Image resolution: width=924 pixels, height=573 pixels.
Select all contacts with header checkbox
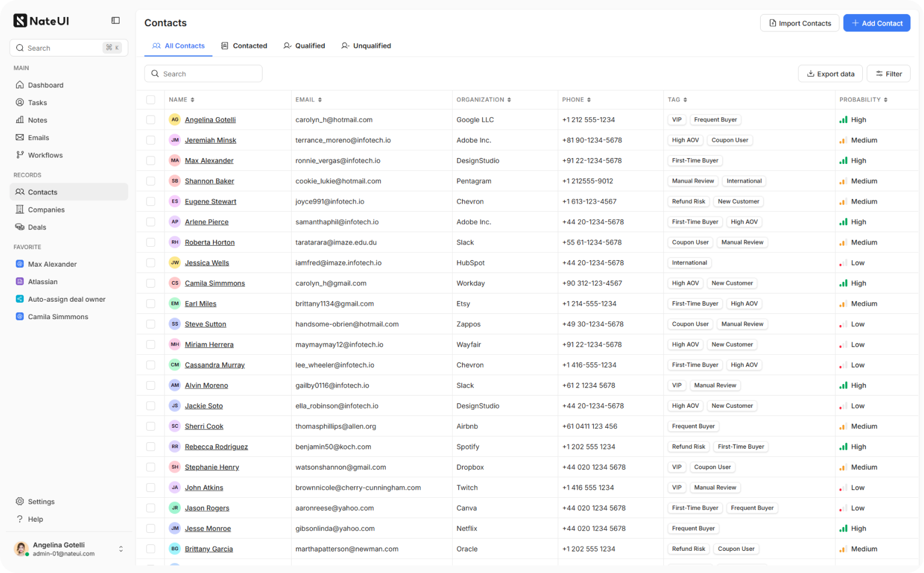coord(150,100)
